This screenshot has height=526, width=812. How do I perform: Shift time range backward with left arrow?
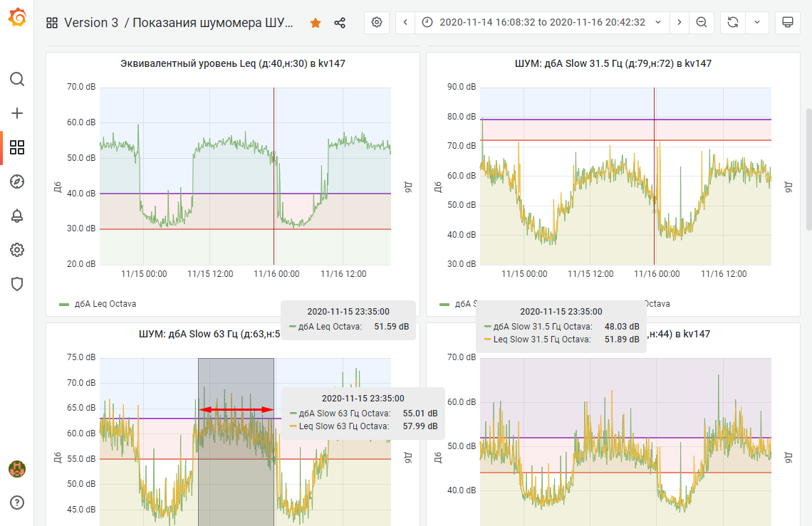(405, 22)
